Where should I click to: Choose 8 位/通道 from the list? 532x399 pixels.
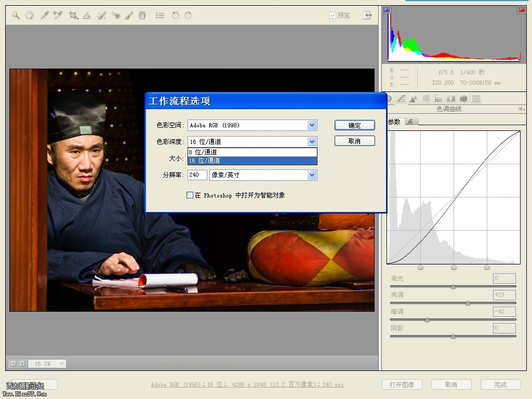click(252, 152)
